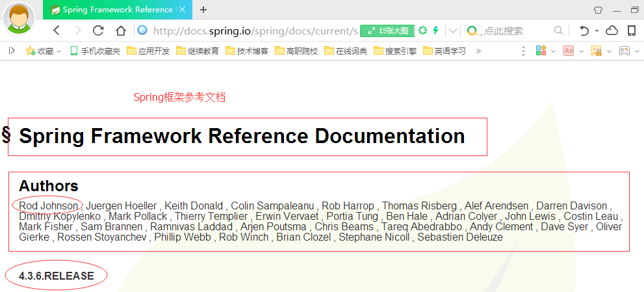Reload the current page
Screen dimensions: 644x292
coord(98,31)
